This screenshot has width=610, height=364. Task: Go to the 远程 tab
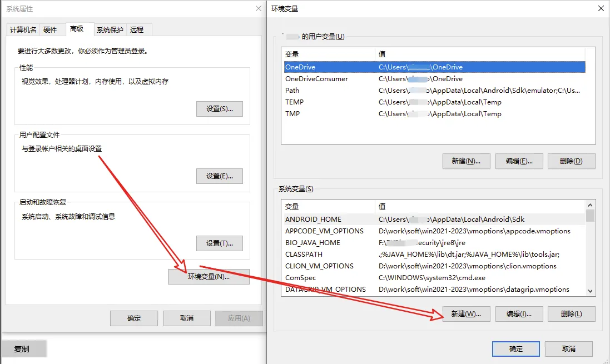(x=137, y=29)
